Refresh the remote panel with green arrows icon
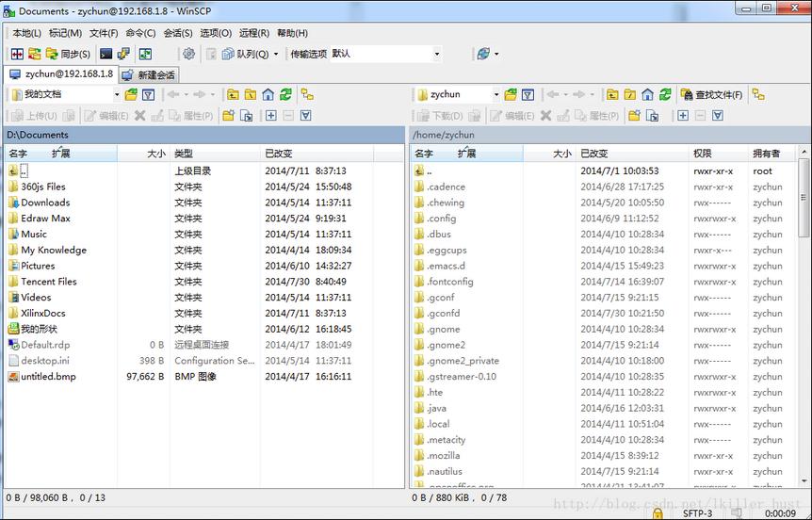This screenshot has width=812, height=520. (665, 94)
